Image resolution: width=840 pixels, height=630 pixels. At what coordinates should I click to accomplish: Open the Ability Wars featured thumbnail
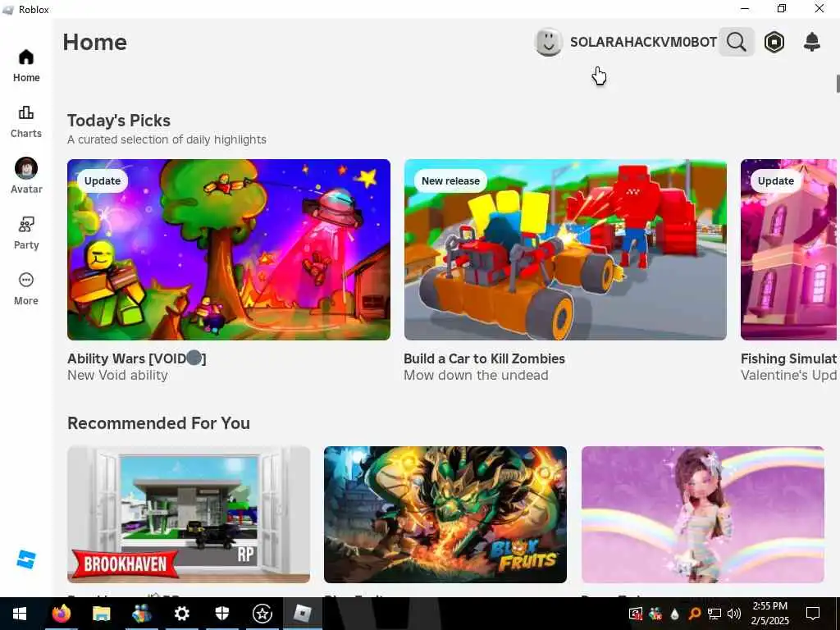(x=229, y=249)
